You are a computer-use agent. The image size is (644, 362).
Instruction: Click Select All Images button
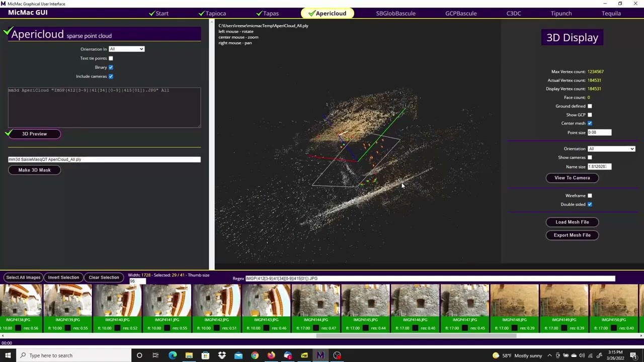coord(23,278)
